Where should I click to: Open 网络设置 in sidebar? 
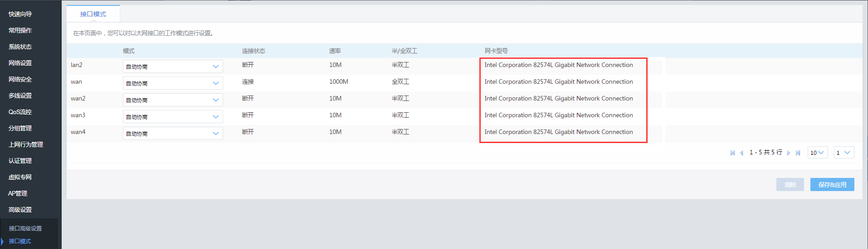(20, 63)
